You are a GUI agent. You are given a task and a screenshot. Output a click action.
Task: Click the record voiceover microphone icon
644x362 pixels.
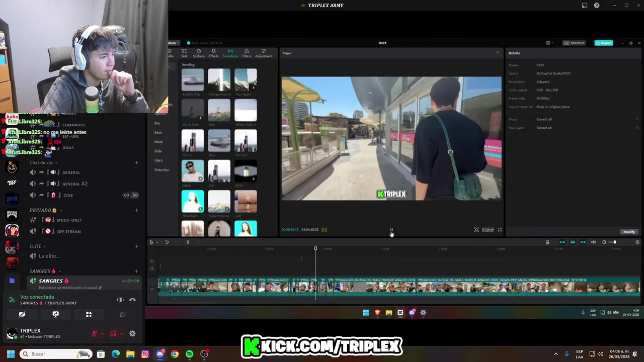547,242
